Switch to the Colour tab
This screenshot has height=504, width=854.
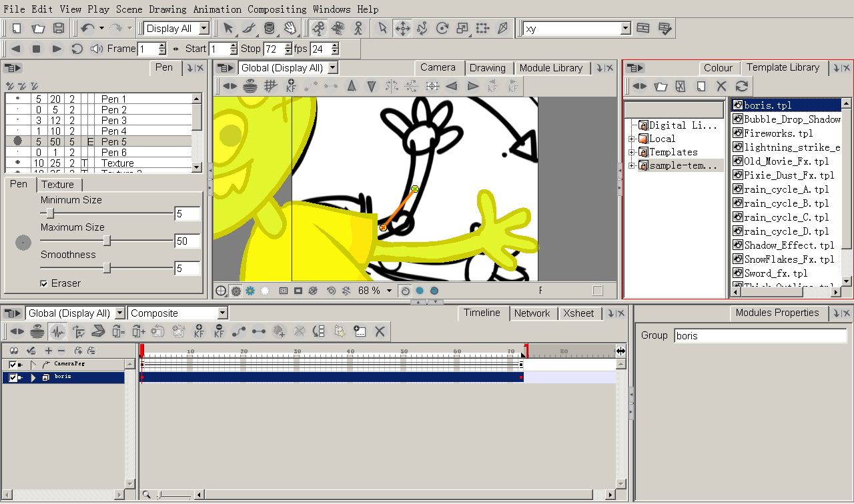718,68
